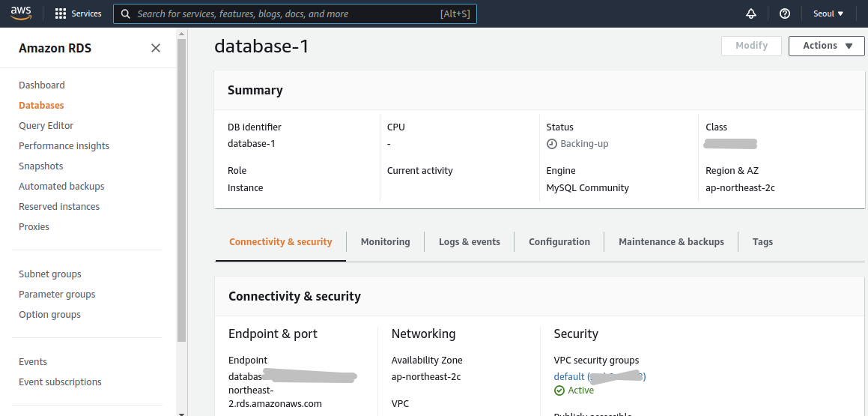Open Reserved instances page

click(59, 207)
